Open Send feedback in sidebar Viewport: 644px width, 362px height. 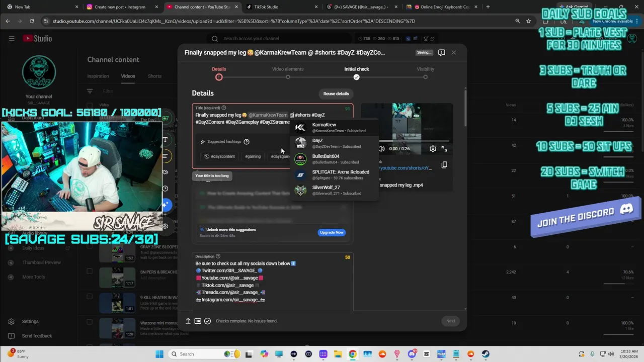pos(37,336)
